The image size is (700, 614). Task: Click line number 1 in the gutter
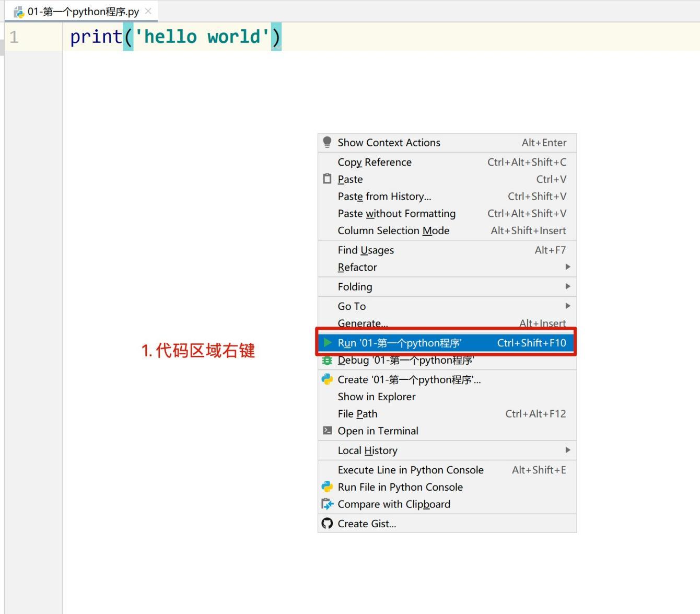point(15,35)
